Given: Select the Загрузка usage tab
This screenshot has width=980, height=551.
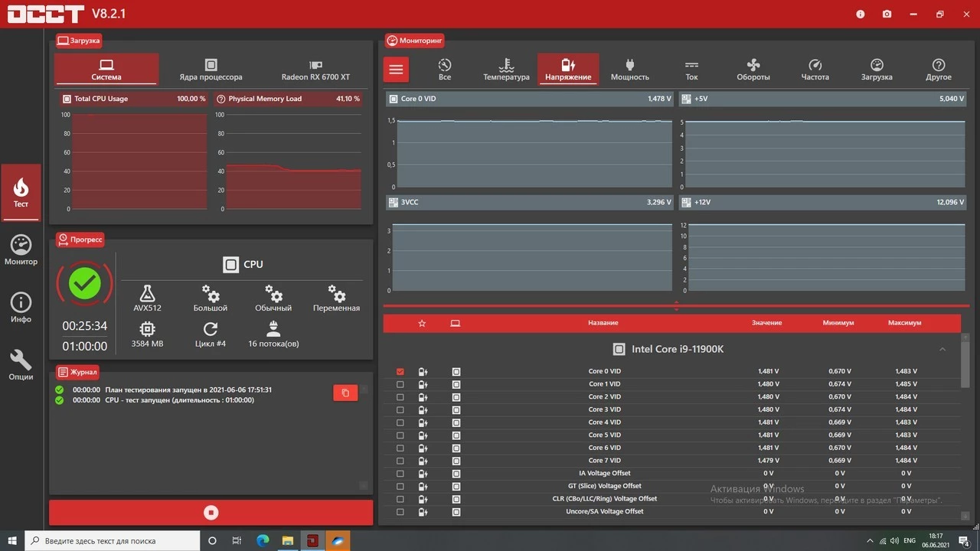Looking at the screenshot, I should [877, 69].
